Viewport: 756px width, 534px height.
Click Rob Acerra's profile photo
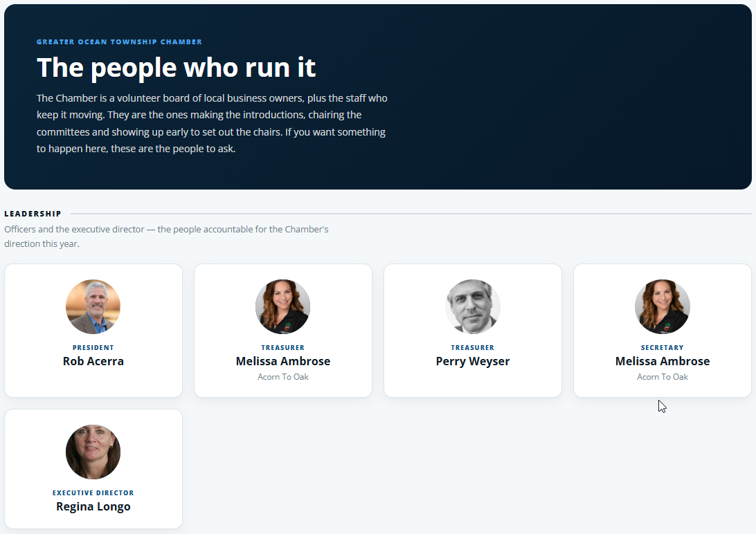pyautogui.click(x=93, y=306)
